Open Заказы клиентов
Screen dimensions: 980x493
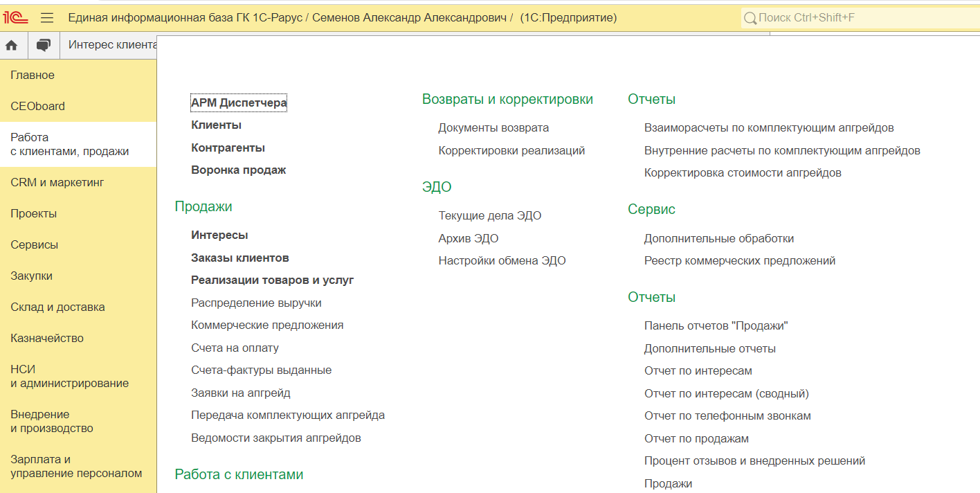click(x=240, y=258)
